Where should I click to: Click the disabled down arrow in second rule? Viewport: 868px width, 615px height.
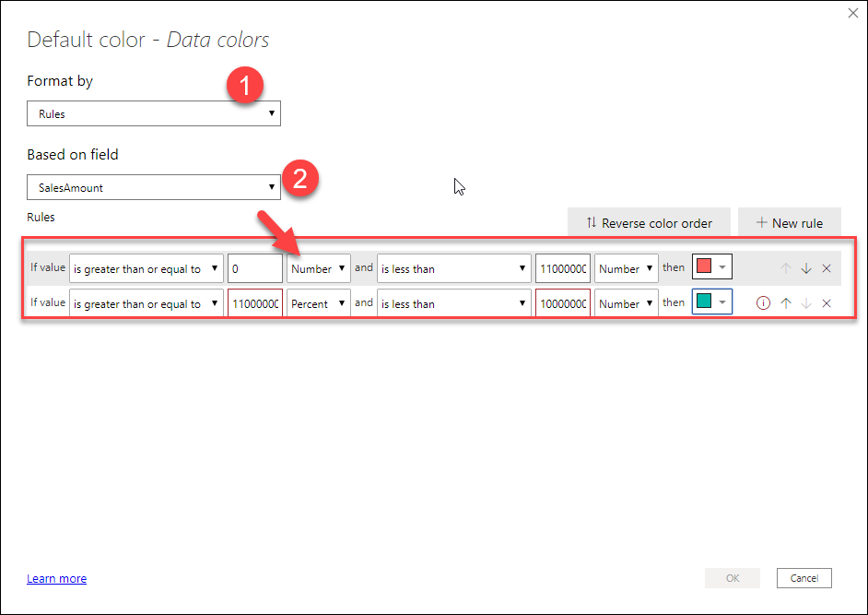pos(806,303)
